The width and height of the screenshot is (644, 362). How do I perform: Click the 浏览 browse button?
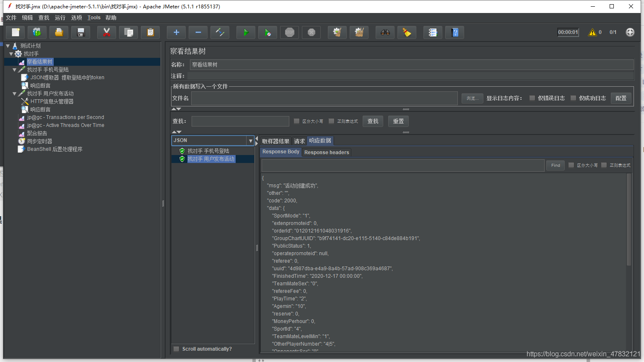(x=473, y=98)
